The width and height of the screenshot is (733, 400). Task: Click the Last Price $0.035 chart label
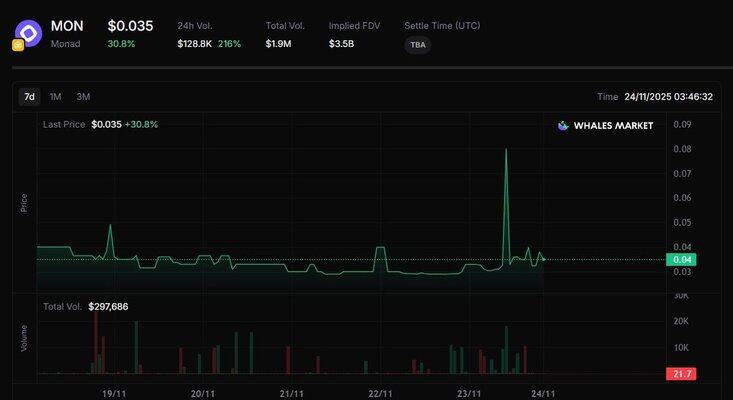coord(100,125)
